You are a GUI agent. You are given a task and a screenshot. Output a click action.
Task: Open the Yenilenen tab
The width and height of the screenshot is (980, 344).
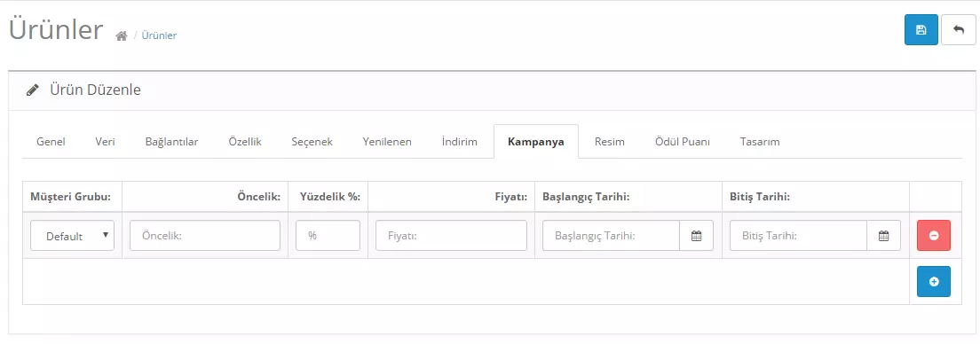click(387, 142)
